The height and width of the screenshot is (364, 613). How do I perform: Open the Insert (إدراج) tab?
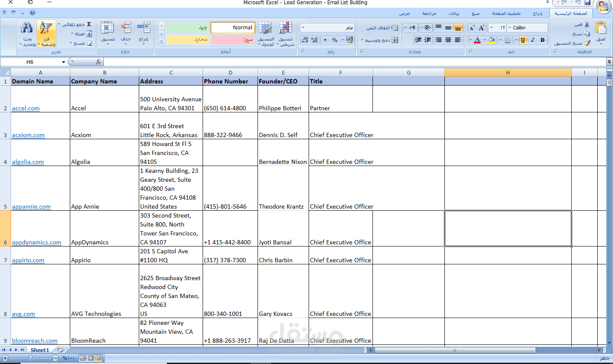[x=538, y=13]
